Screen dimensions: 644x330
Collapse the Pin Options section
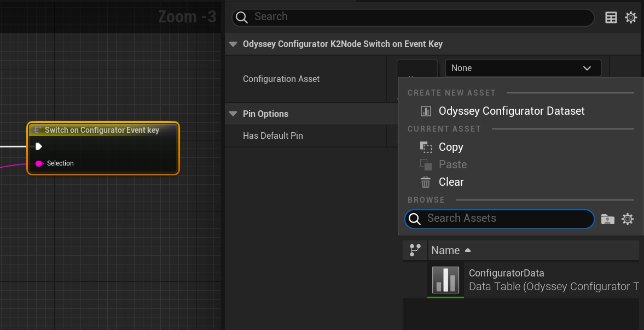pos(234,114)
